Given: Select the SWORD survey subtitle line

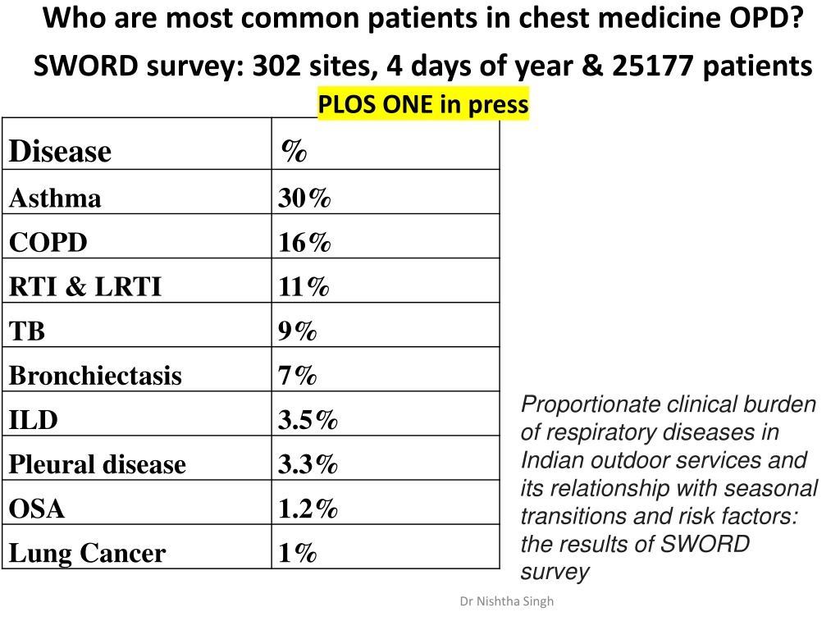Looking at the screenshot, I should pos(422,66).
